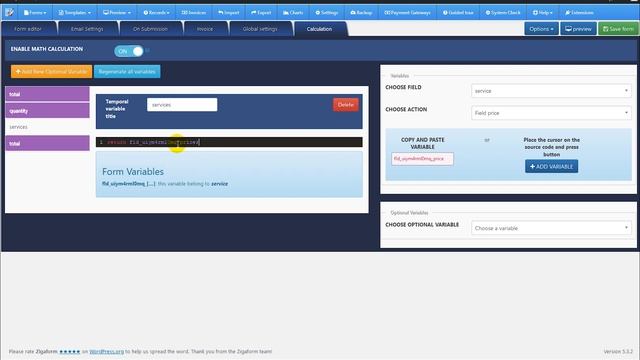
Task: Open the Backup menu item
Action: click(x=361, y=13)
